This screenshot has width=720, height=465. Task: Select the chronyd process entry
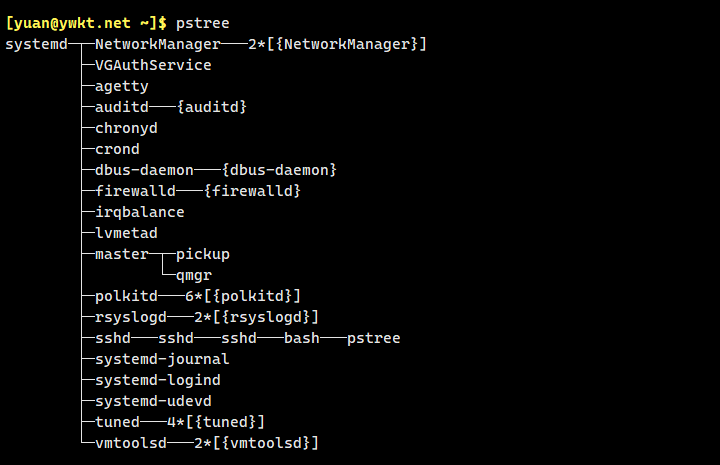coord(126,128)
